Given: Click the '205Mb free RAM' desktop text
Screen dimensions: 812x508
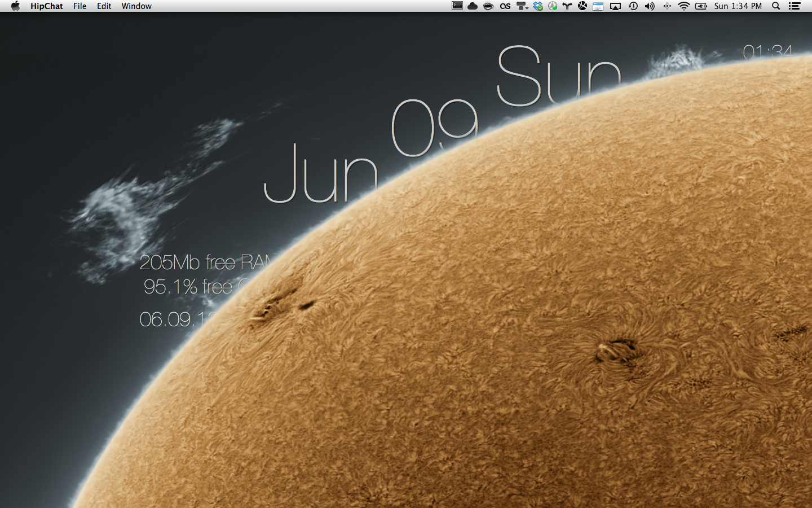Looking at the screenshot, I should point(206,262).
